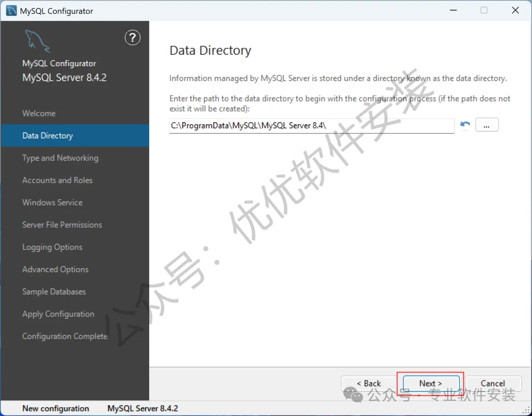Go to previous step with < Back
Viewport: 532px width, 416px height.
(369, 383)
